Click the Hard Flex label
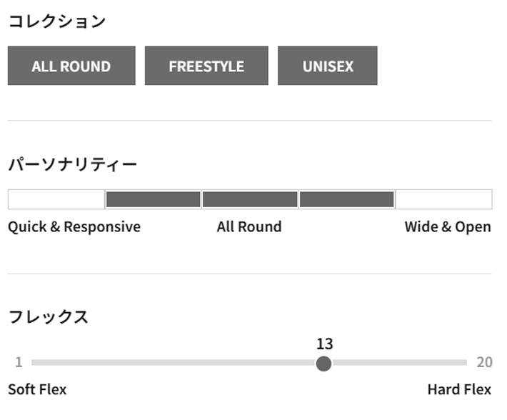 (459, 390)
